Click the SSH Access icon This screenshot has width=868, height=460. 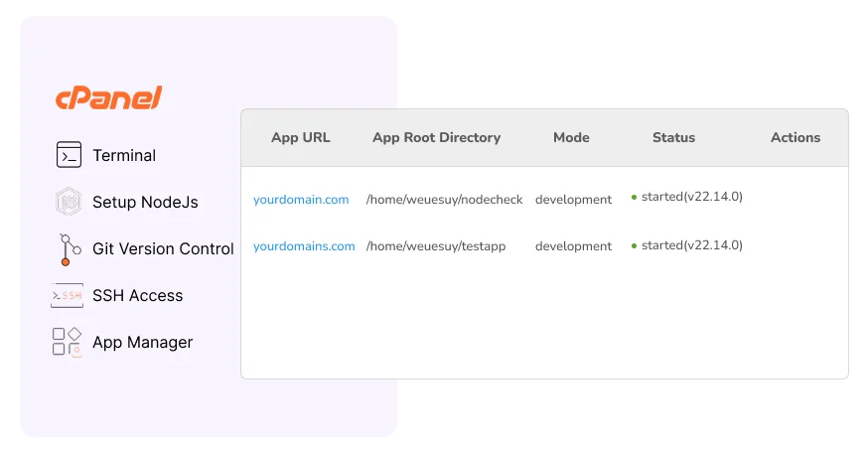68,295
